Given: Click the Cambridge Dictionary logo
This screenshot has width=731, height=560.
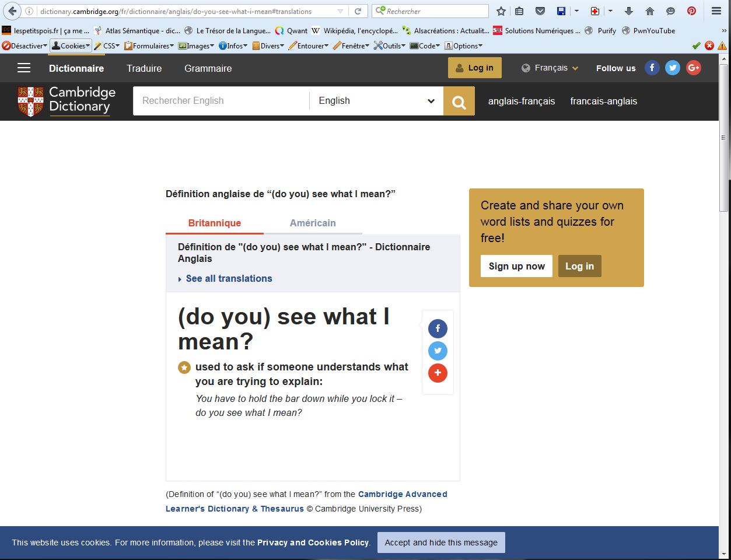Looking at the screenshot, I should tap(67, 101).
